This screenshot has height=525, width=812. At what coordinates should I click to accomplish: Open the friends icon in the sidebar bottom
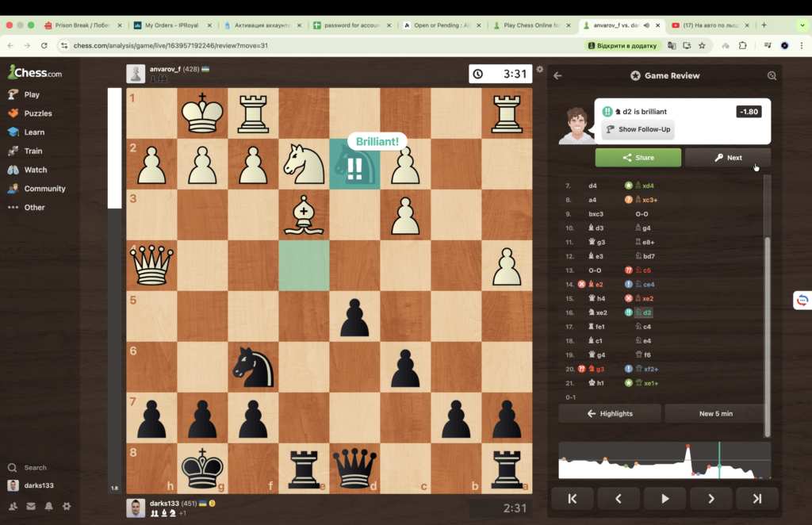pos(13,506)
